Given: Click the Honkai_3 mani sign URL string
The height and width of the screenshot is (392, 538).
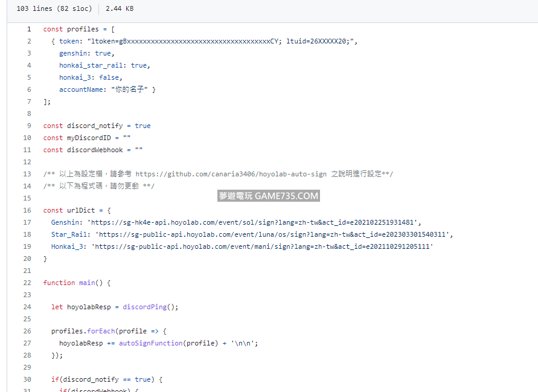Looking at the screenshot, I should (262, 246).
